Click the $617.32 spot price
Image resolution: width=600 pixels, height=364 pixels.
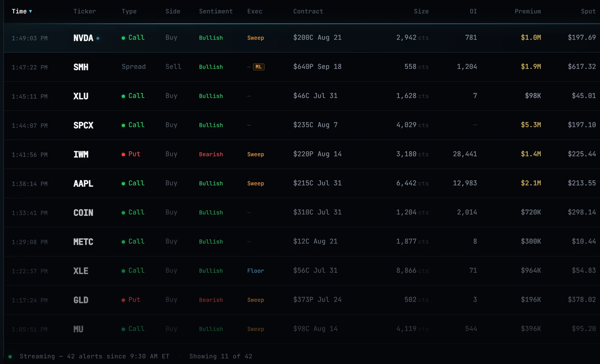click(582, 67)
